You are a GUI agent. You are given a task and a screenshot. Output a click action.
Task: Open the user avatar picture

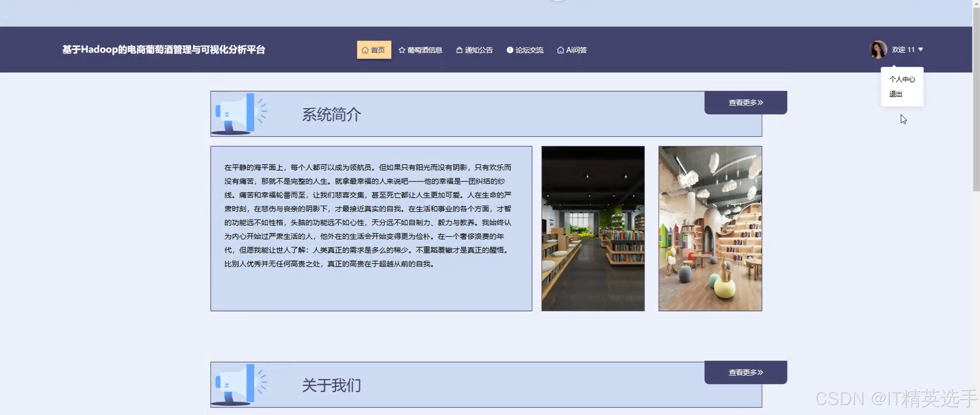(x=878, y=49)
